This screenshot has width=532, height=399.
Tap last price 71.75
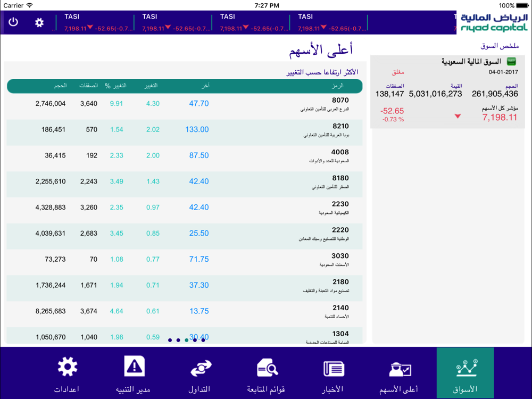(x=199, y=259)
